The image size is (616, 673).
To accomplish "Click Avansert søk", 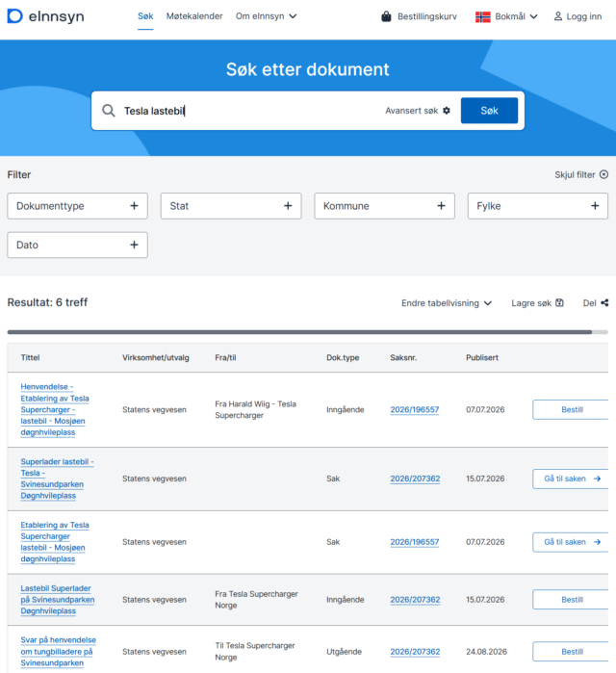I will pyautogui.click(x=418, y=111).
